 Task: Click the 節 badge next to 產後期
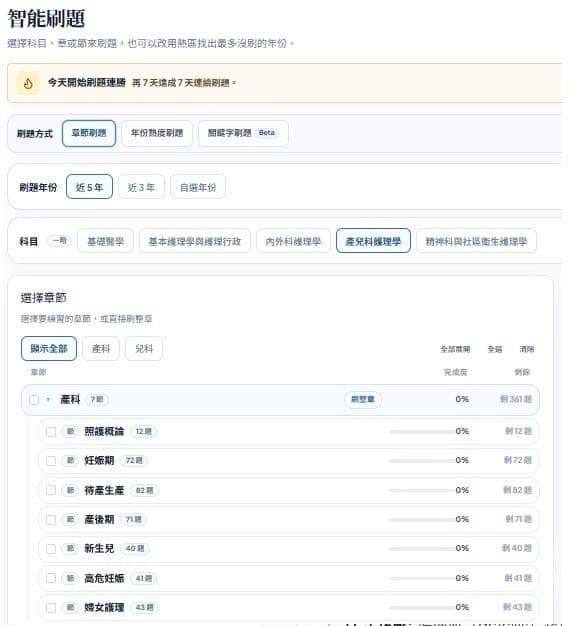(70, 519)
